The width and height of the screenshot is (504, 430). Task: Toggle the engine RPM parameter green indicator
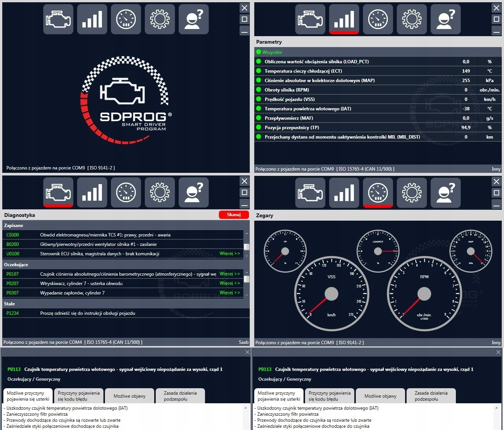258,90
